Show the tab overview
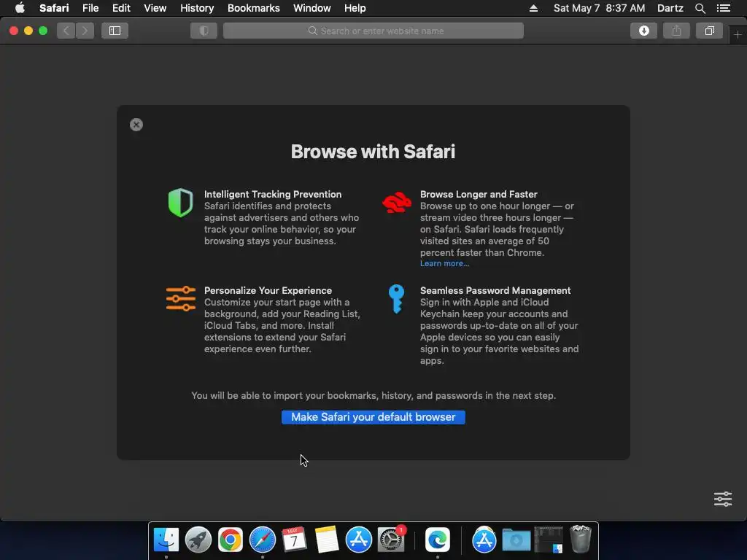747x560 pixels. 709,31
